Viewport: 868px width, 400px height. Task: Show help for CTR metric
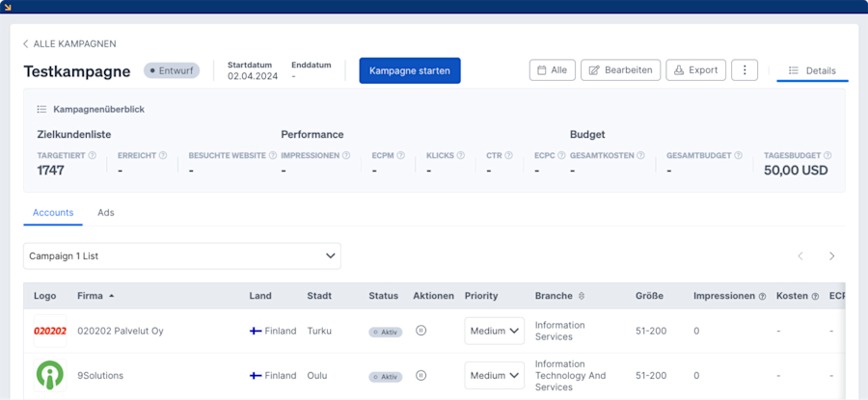coord(508,155)
